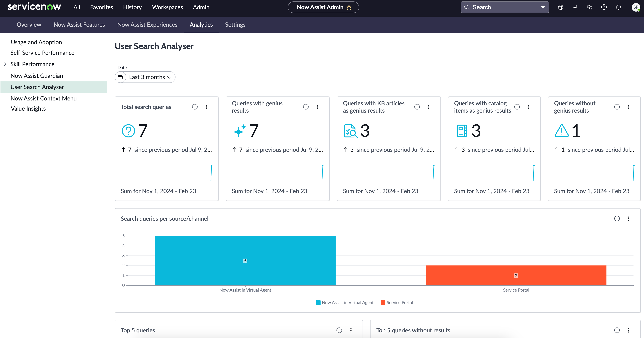Open Usage and Adoption in sidebar
The width and height of the screenshot is (644, 338).
pos(36,42)
